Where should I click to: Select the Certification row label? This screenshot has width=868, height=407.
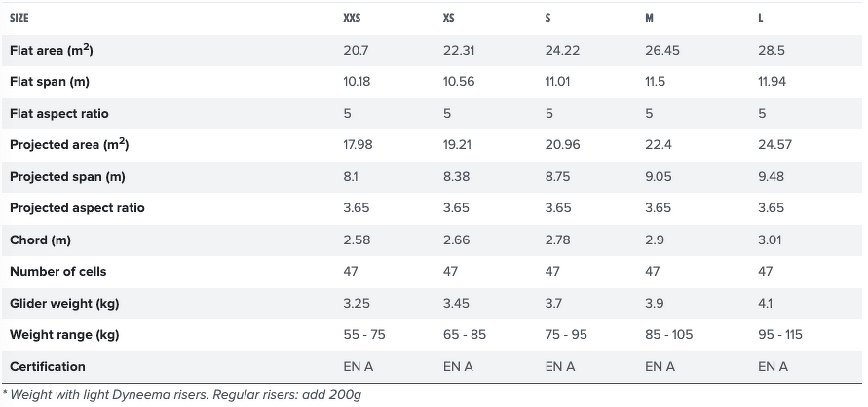pyautogui.click(x=48, y=367)
